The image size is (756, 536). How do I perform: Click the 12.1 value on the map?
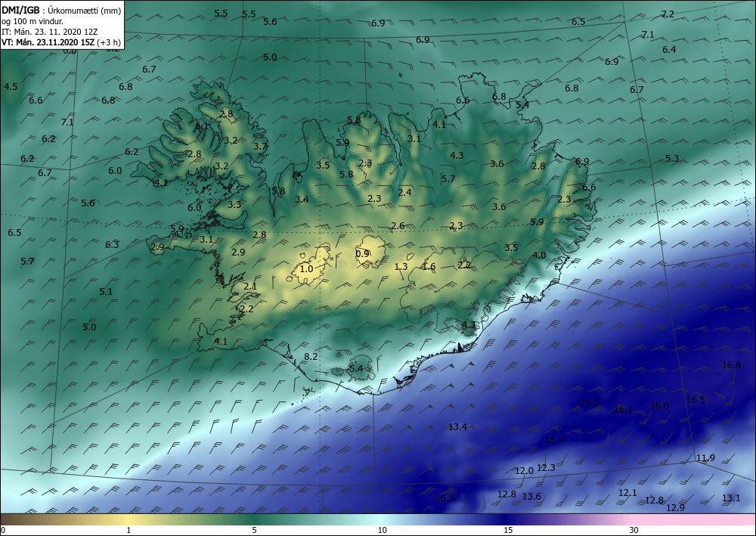pyautogui.click(x=627, y=493)
